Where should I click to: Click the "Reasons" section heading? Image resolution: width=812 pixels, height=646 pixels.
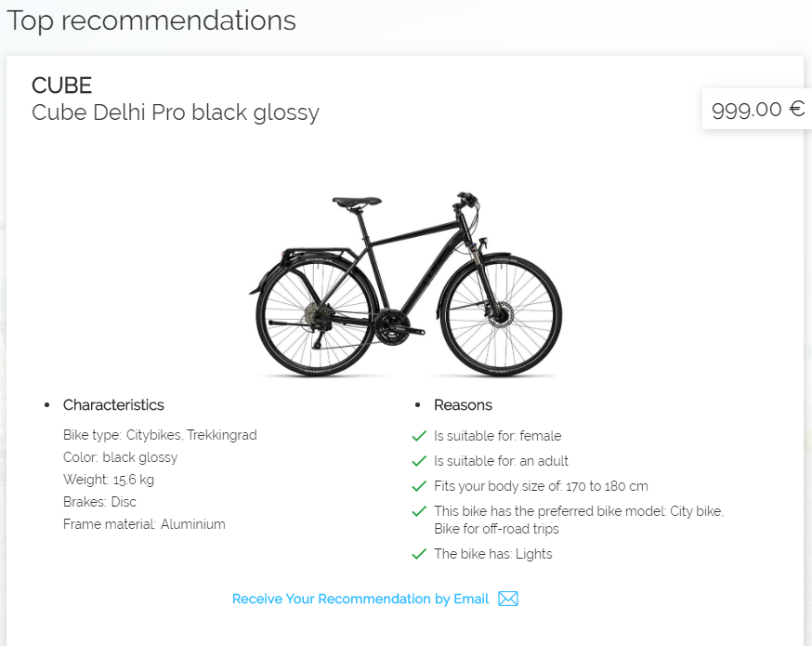pos(463,404)
